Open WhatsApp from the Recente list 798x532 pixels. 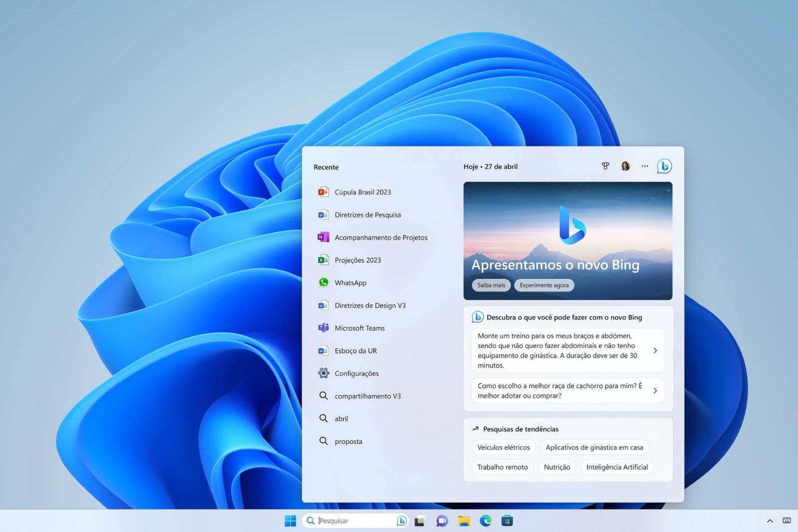pos(351,283)
